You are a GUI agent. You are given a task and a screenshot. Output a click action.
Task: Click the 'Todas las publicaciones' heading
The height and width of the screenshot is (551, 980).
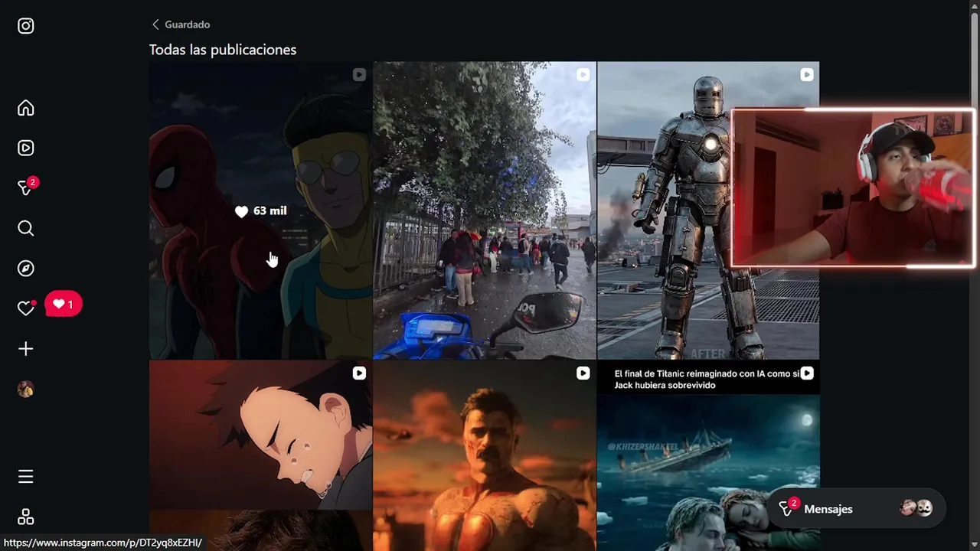click(223, 50)
